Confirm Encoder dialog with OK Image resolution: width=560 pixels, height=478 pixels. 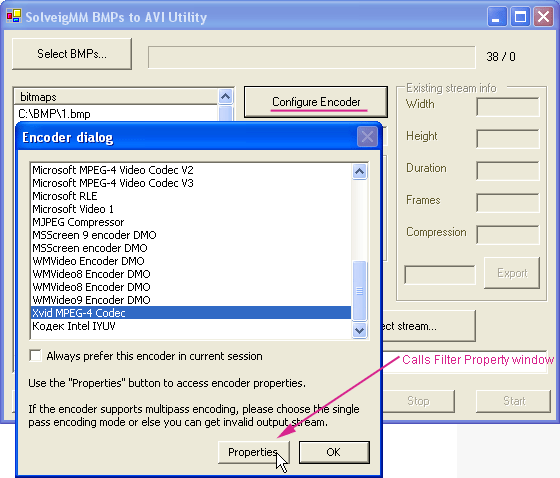[x=334, y=452]
